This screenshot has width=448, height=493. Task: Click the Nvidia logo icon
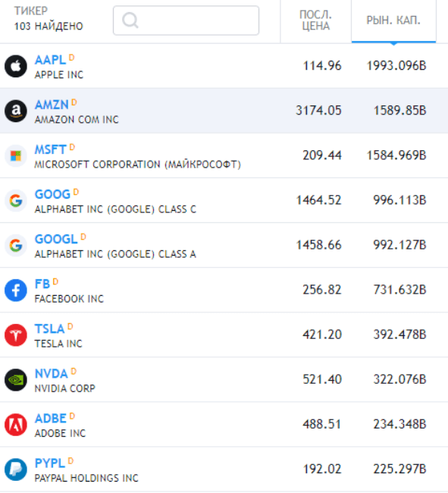[x=16, y=380]
